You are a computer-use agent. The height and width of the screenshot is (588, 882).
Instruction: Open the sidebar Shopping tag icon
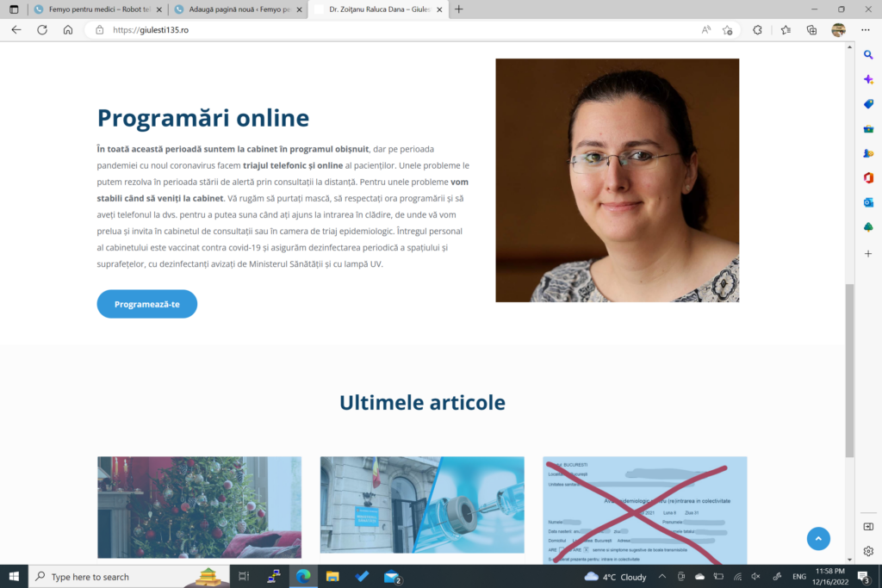pos(868,104)
